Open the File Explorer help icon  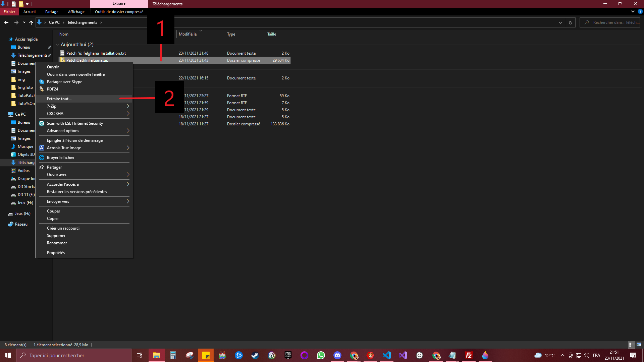tap(640, 11)
